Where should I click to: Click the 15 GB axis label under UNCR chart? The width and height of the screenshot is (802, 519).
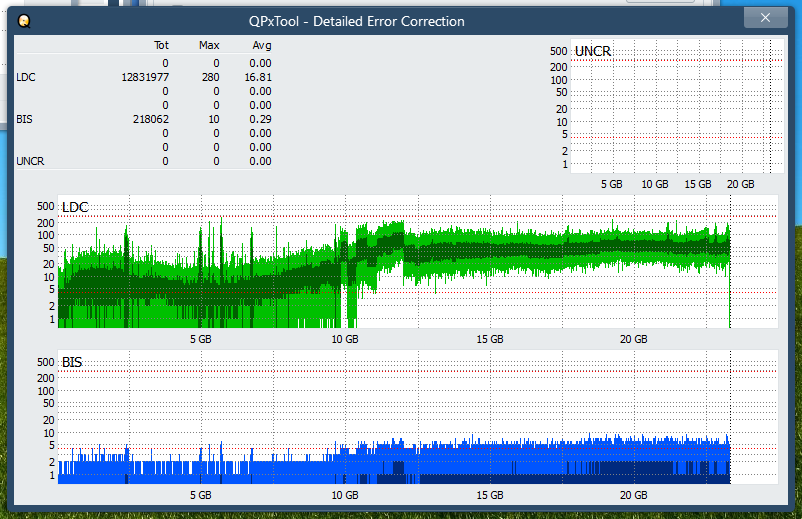click(697, 184)
